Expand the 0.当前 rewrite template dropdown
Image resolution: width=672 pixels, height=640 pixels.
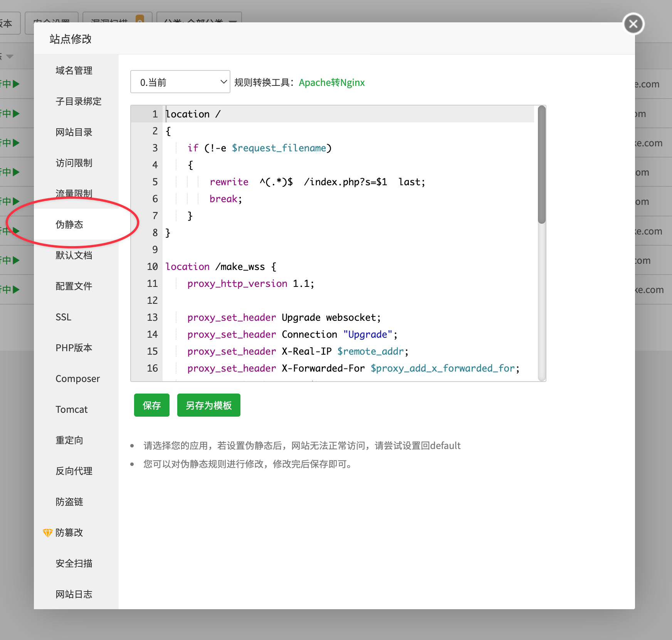point(180,82)
